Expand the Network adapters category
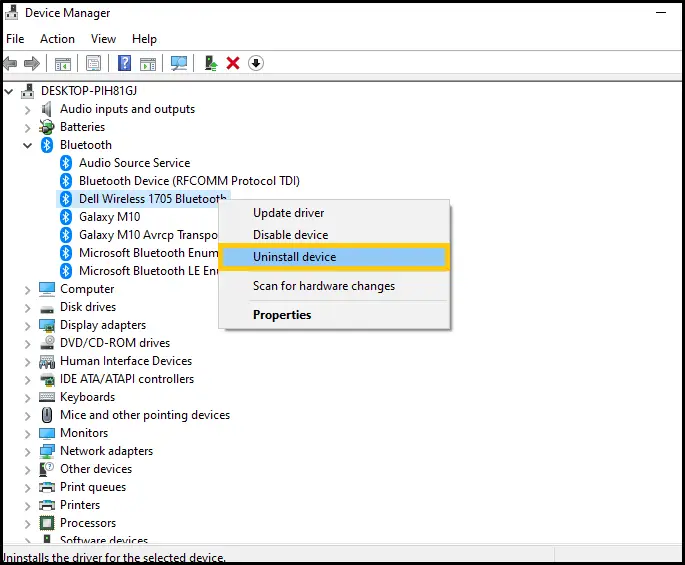The image size is (685, 565). (x=28, y=451)
